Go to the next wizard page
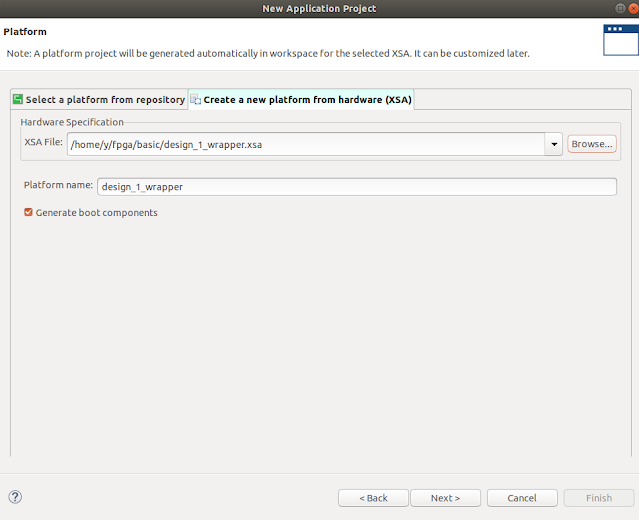The width and height of the screenshot is (639, 520). [445, 498]
